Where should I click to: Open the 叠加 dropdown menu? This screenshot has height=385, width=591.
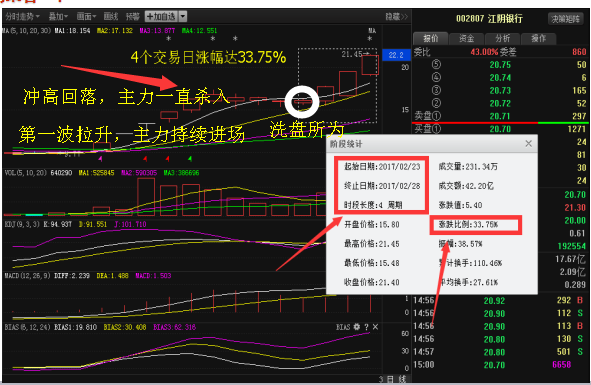58,17
